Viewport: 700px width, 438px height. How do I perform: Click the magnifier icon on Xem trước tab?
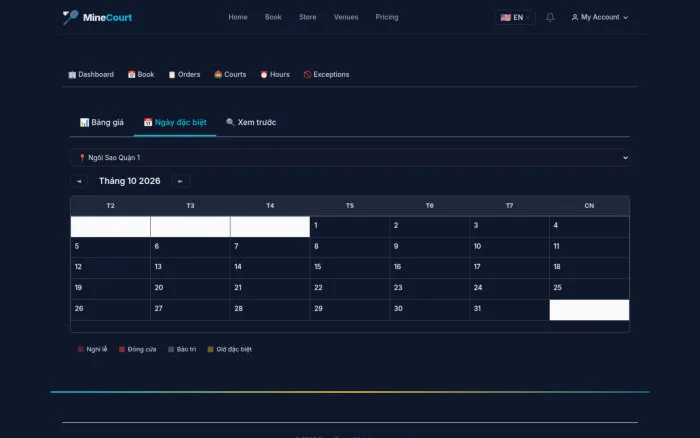pyautogui.click(x=230, y=122)
